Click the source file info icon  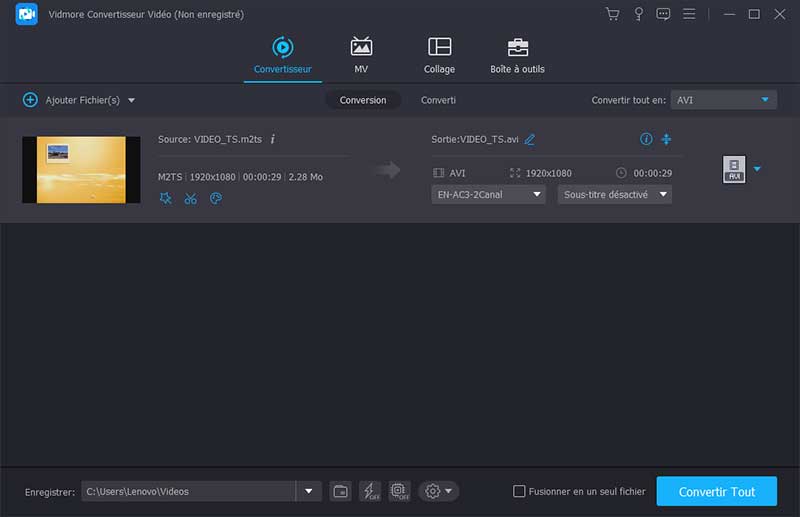[273, 139]
